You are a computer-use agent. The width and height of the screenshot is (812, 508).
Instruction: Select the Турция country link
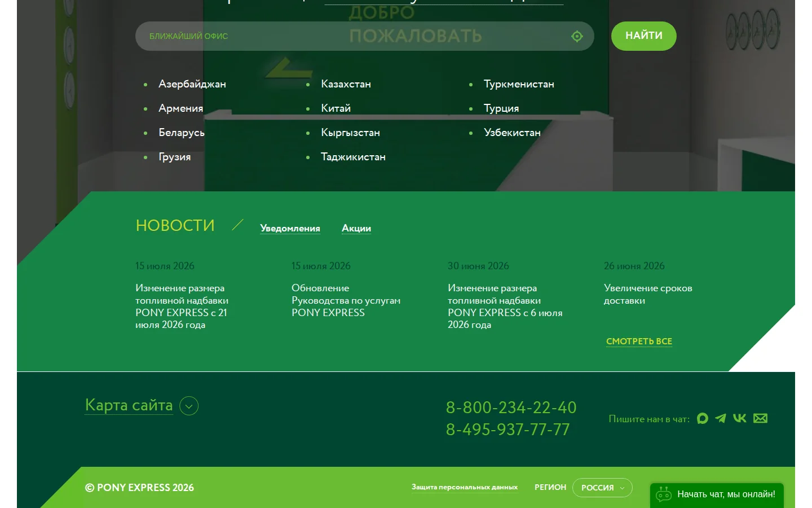click(x=501, y=108)
